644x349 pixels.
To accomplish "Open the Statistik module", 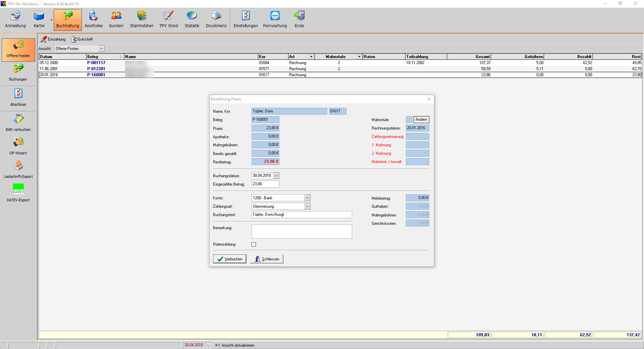I will pyautogui.click(x=192, y=20).
